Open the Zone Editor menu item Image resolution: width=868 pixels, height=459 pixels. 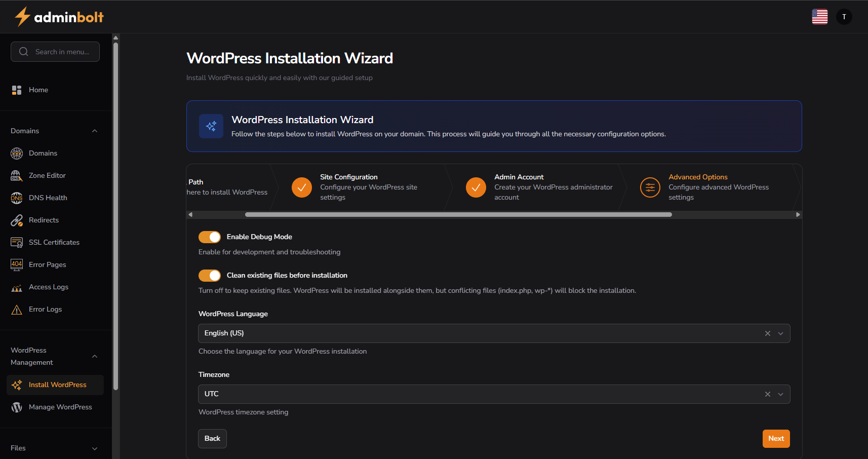(x=55, y=175)
